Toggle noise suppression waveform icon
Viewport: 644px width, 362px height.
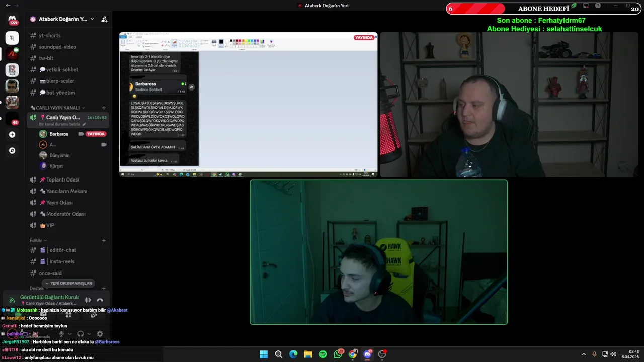(88, 300)
